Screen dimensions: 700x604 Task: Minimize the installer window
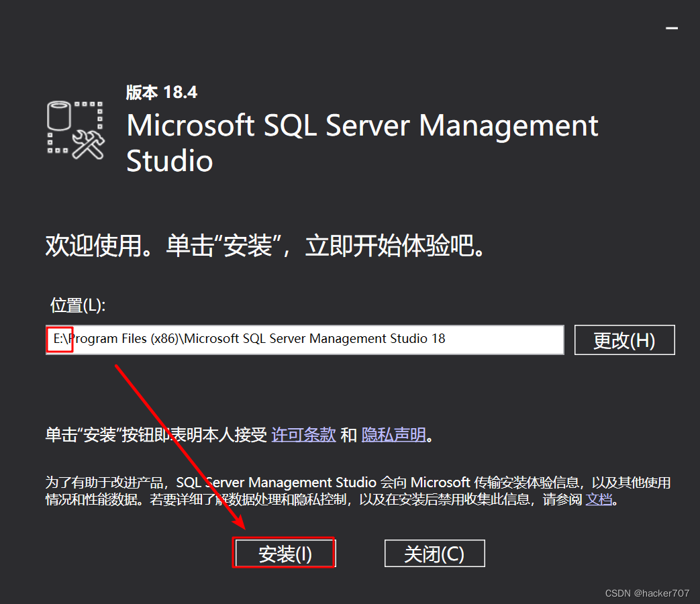click(x=671, y=28)
